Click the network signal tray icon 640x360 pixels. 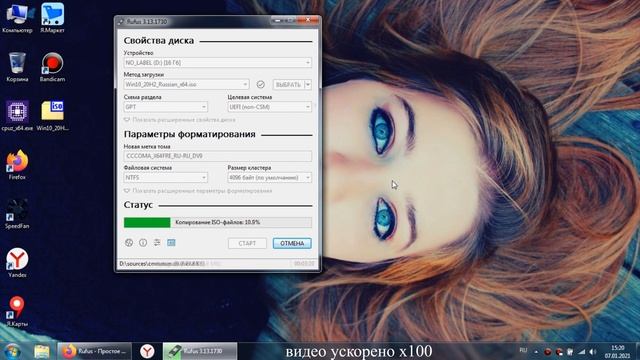(x=582, y=351)
